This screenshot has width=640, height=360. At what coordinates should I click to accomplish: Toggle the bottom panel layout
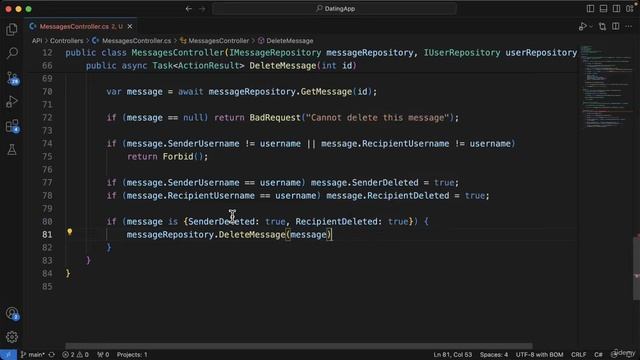point(603,9)
